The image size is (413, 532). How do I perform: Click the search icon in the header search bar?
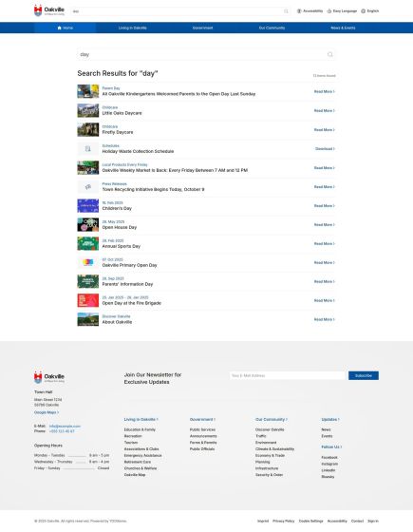pos(286,11)
